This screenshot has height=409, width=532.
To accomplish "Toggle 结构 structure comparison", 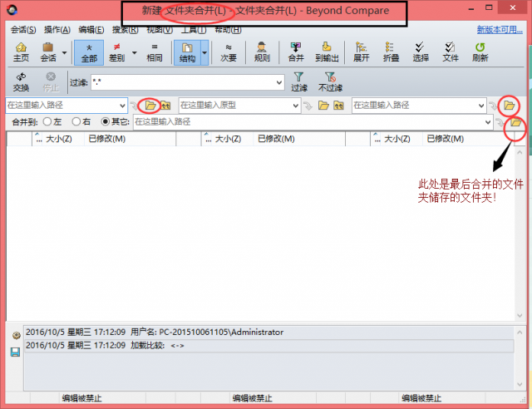I will click(x=187, y=52).
